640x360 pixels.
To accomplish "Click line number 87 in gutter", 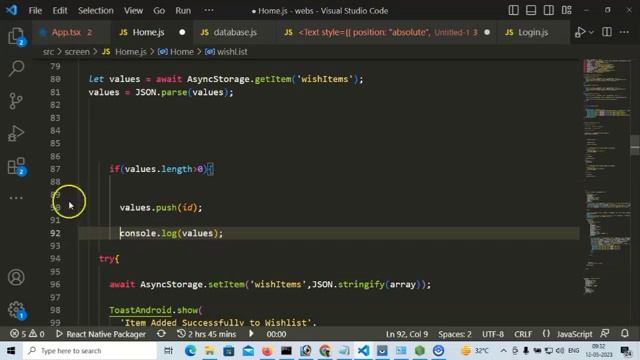I will [x=55, y=169].
